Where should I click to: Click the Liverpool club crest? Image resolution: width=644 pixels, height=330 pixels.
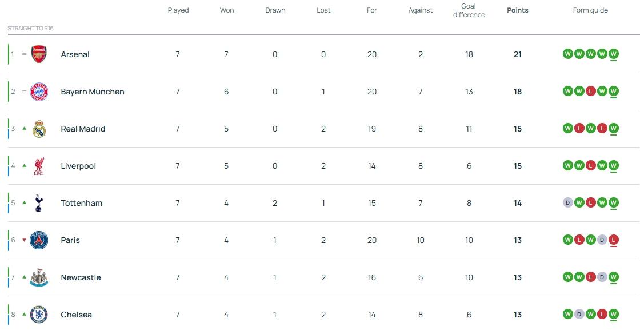pyautogui.click(x=39, y=166)
